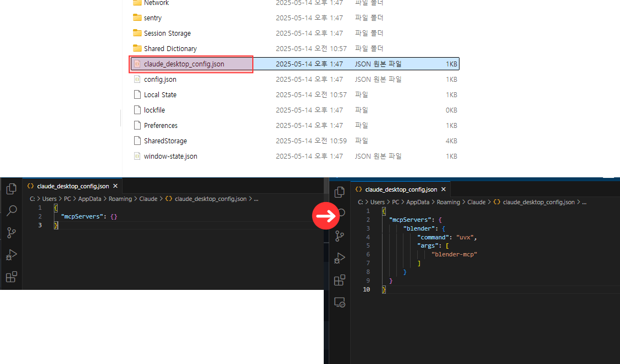Open the Remote Explorer icon in the right sidebar
Viewport: 620px width, 364px height.
click(x=339, y=302)
